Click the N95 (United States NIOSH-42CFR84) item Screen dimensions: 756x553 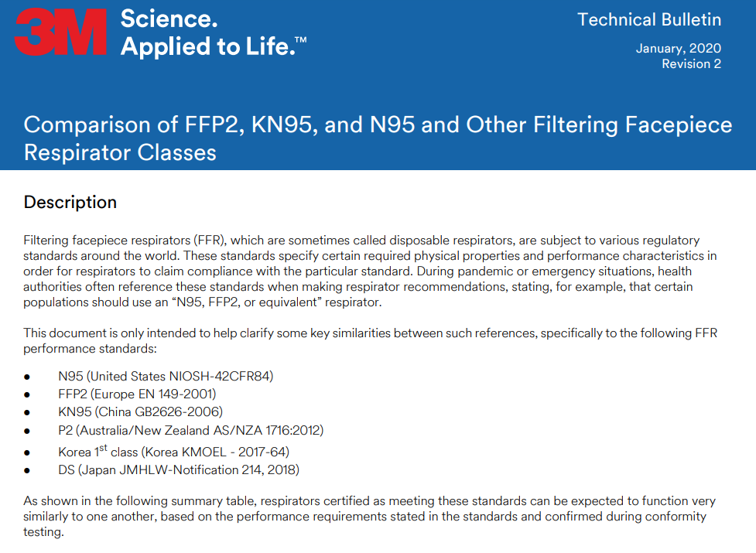coord(166,376)
